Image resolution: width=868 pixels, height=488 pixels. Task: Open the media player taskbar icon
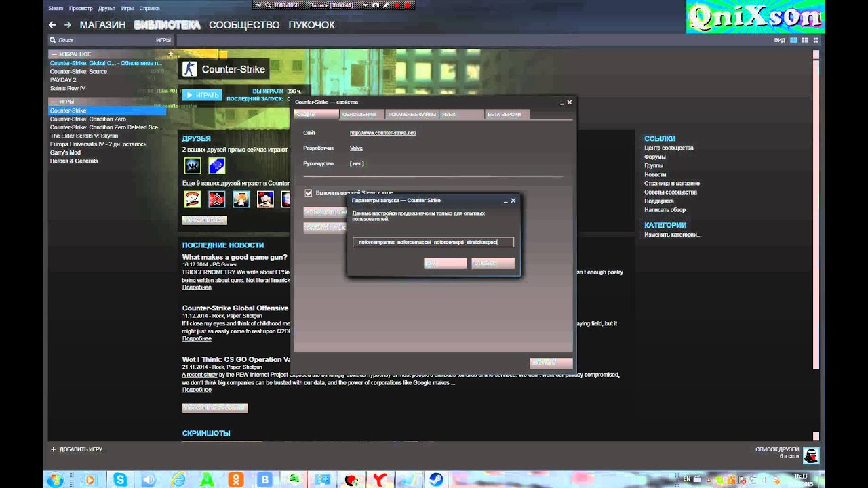pyautogui.click(x=90, y=480)
